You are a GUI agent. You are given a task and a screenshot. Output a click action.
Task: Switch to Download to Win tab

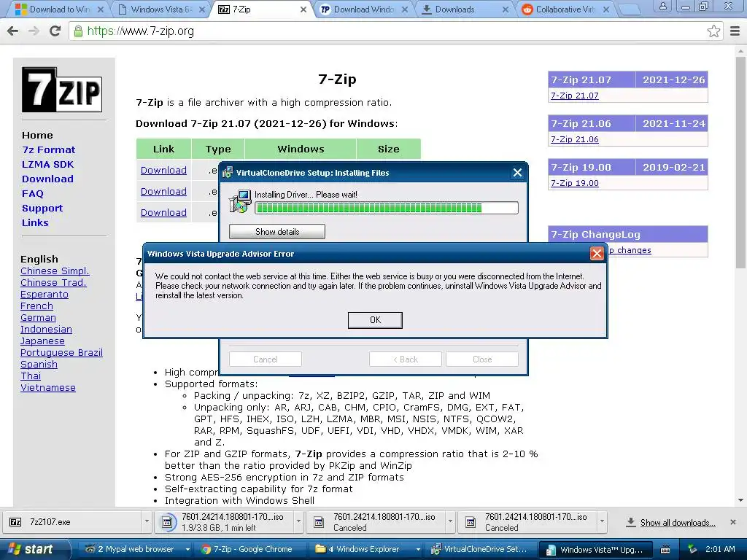60,9
